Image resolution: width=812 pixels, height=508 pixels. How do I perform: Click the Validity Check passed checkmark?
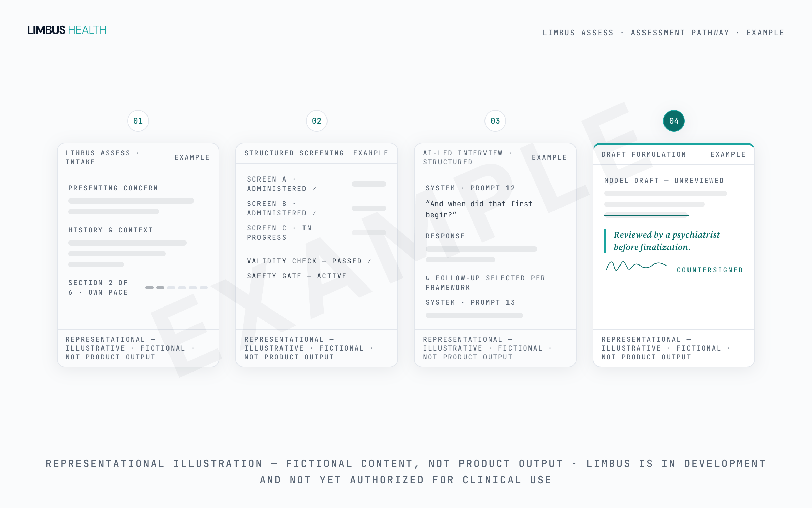(x=369, y=261)
